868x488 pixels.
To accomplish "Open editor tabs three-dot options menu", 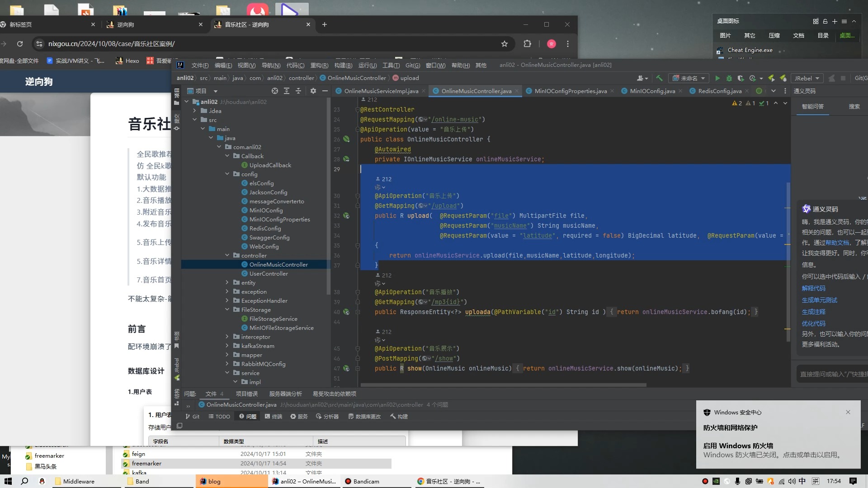I will [x=785, y=91].
